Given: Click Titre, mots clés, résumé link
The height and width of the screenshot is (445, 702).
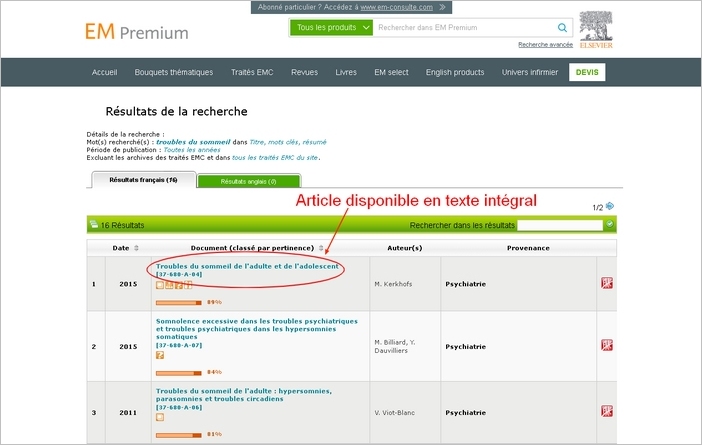Looking at the screenshot, I should pos(288,142).
